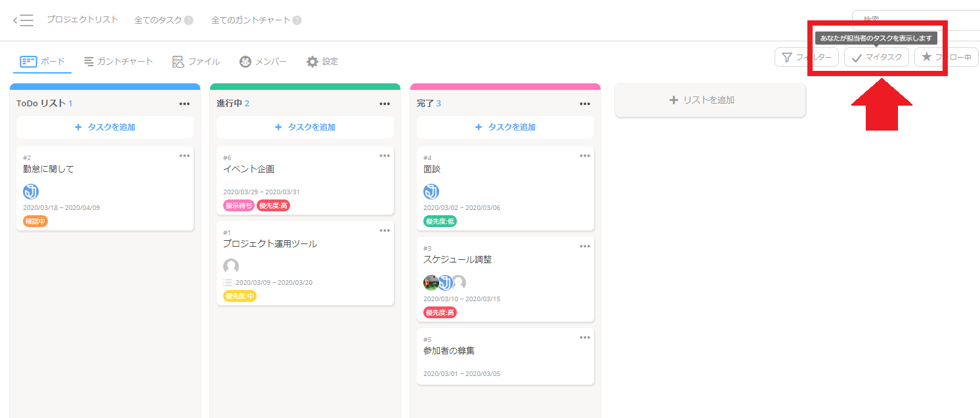Image resolution: width=980 pixels, height=418 pixels.
Task: Open the ToDo リスト options menu
Action: click(x=184, y=103)
